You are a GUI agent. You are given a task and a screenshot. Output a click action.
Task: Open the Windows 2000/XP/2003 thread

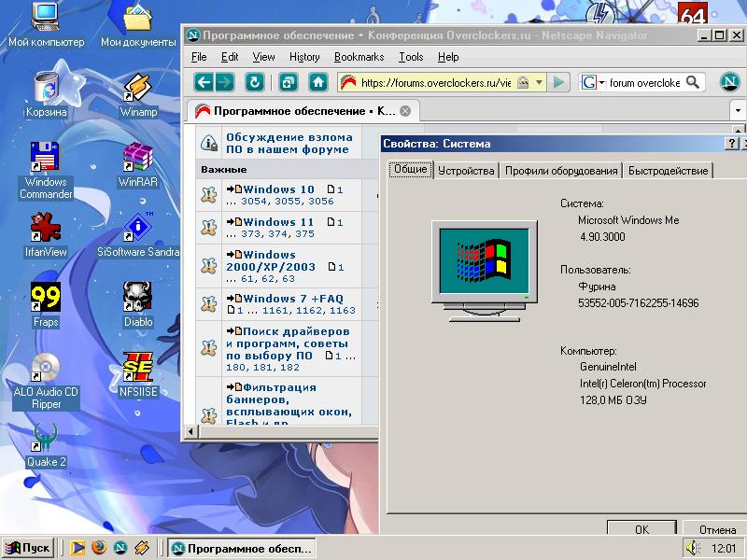pyautogui.click(x=271, y=260)
